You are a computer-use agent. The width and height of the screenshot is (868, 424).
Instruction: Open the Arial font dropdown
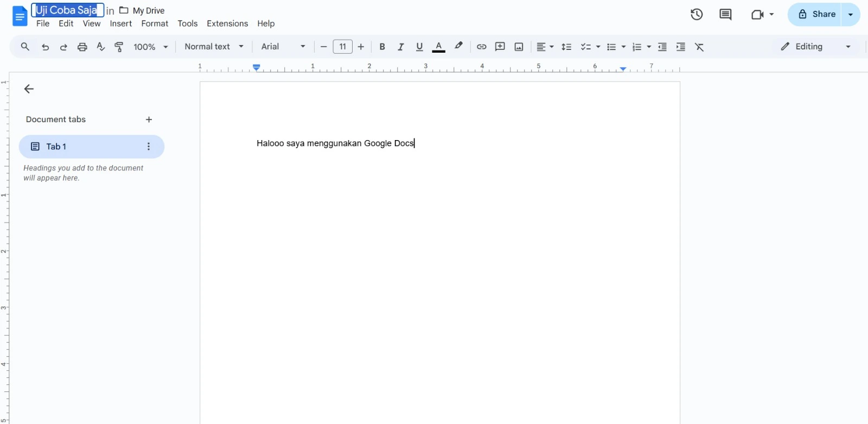[283, 47]
